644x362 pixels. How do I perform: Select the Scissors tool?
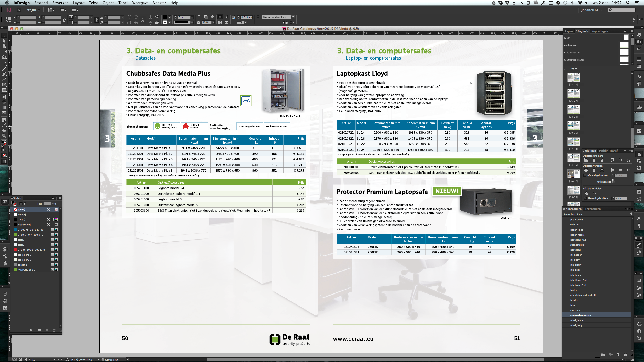[x=4, y=97]
